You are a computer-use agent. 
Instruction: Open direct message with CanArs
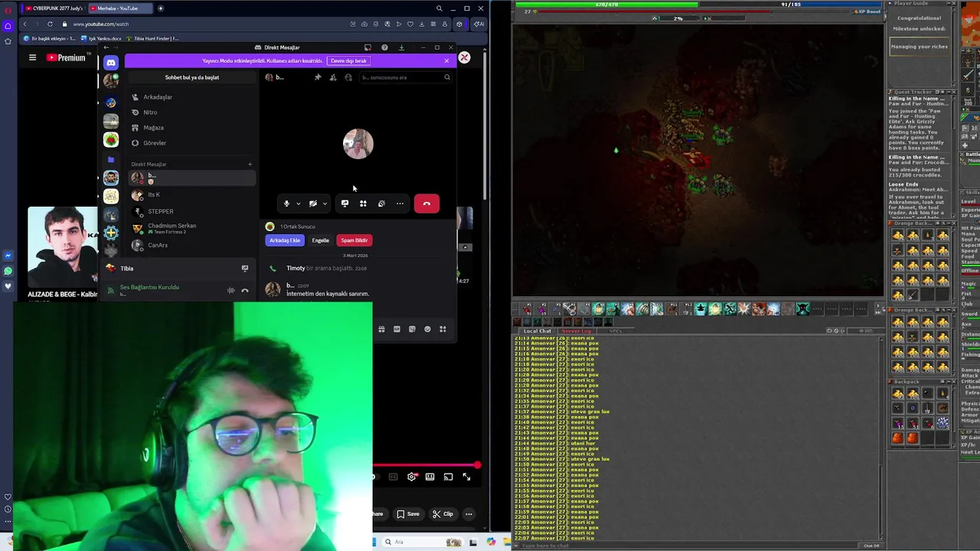click(191, 245)
